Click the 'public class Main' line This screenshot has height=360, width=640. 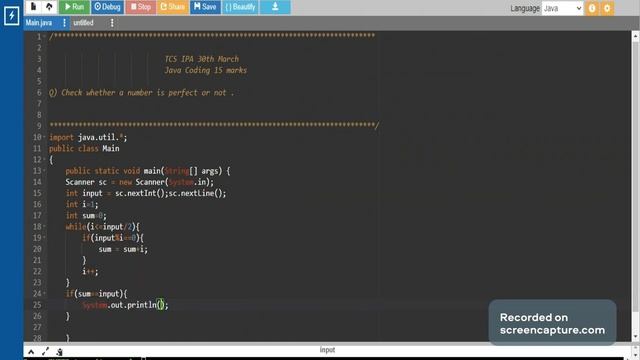pyautogui.click(x=84, y=149)
